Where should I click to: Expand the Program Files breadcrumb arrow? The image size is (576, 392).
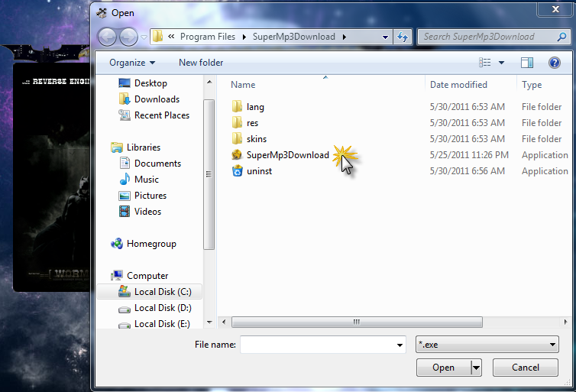click(244, 37)
